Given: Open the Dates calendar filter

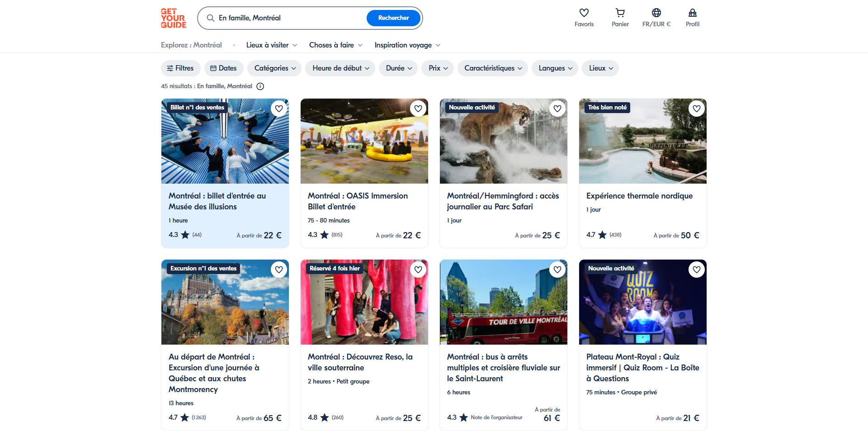Looking at the screenshot, I should tap(224, 68).
